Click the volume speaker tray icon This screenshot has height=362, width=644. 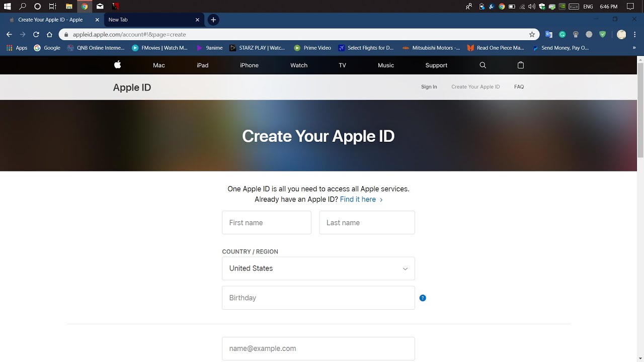(x=532, y=7)
